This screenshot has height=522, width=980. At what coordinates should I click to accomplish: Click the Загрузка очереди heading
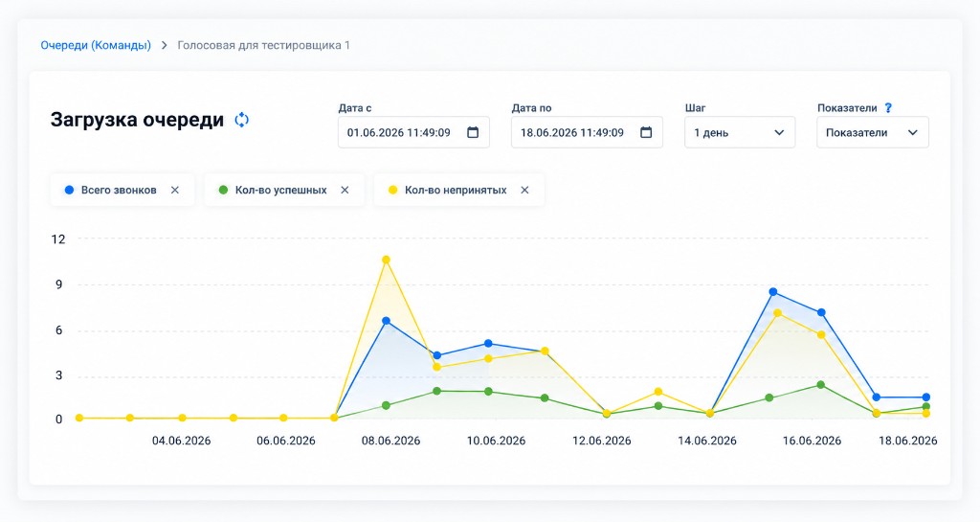(x=137, y=120)
